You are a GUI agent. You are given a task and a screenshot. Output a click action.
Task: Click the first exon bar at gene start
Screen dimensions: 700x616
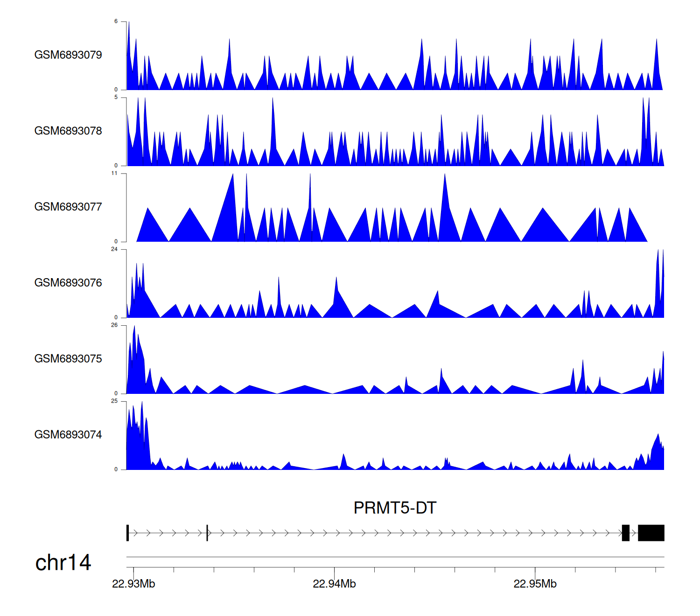[x=127, y=533]
